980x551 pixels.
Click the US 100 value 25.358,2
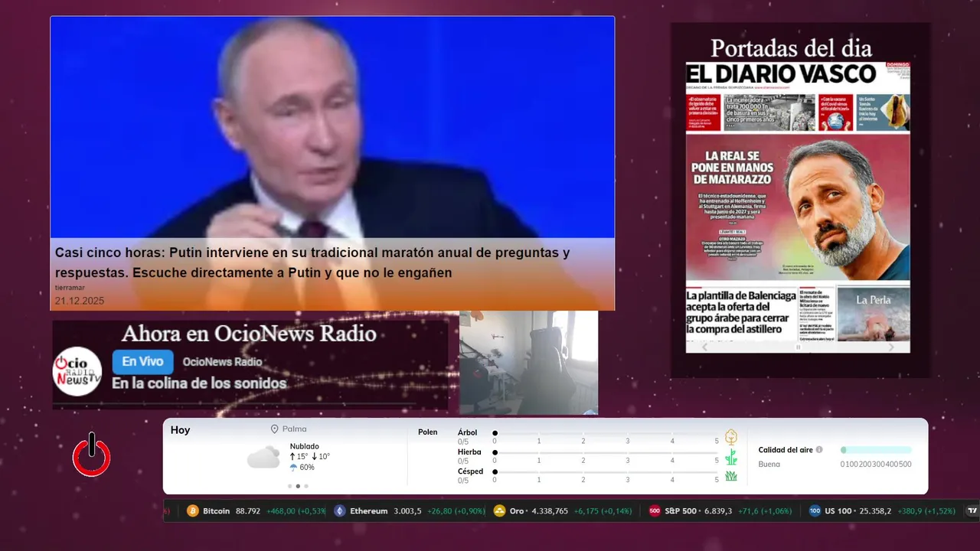[874, 510]
